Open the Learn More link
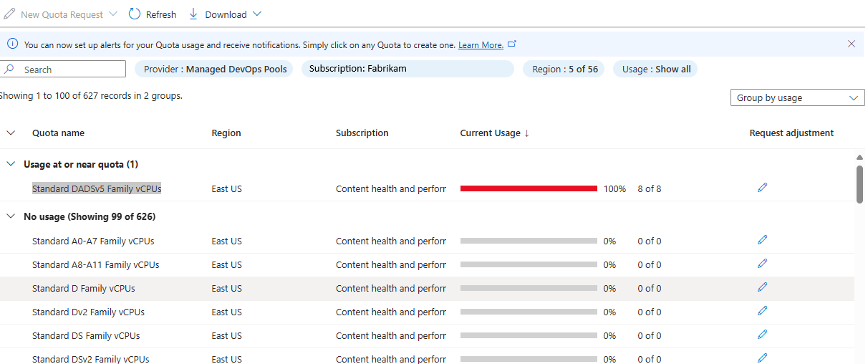This screenshot has height=364, width=868. click(481, 44)
